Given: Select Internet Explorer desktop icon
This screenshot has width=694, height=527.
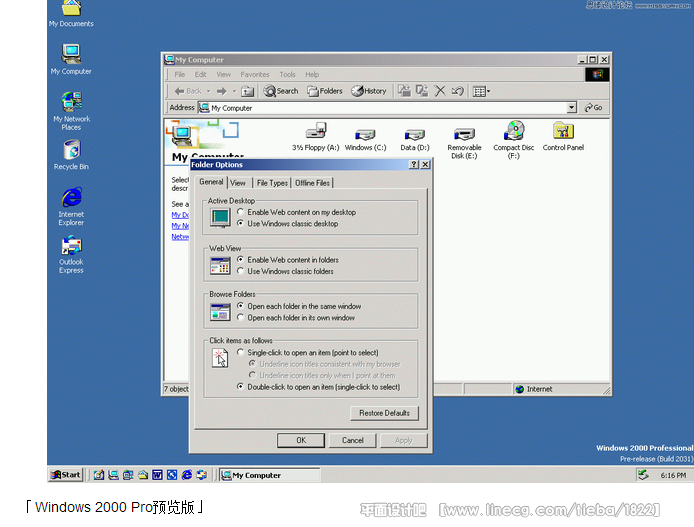Looking at the screenshot, I should point(71,207).
